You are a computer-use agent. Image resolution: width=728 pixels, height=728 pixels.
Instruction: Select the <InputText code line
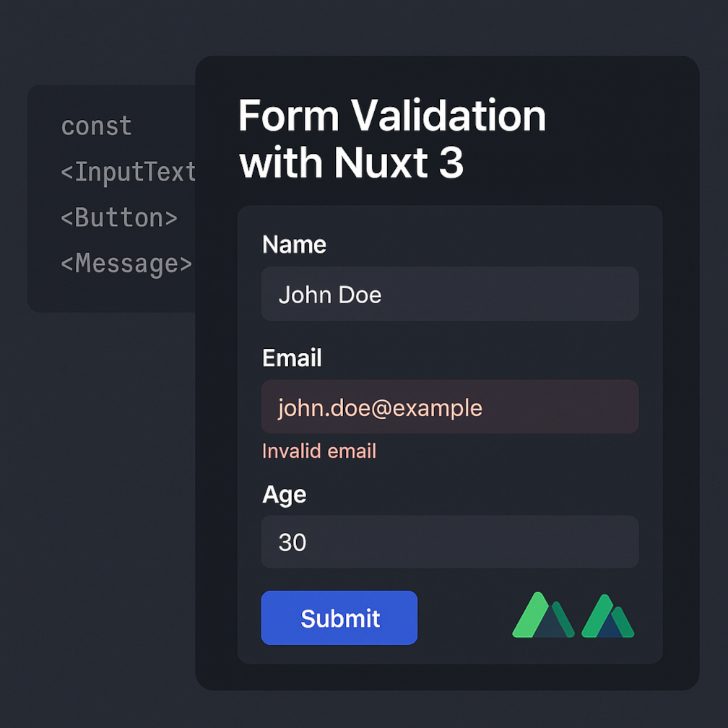pyautogui.click(x=128, y=172)
